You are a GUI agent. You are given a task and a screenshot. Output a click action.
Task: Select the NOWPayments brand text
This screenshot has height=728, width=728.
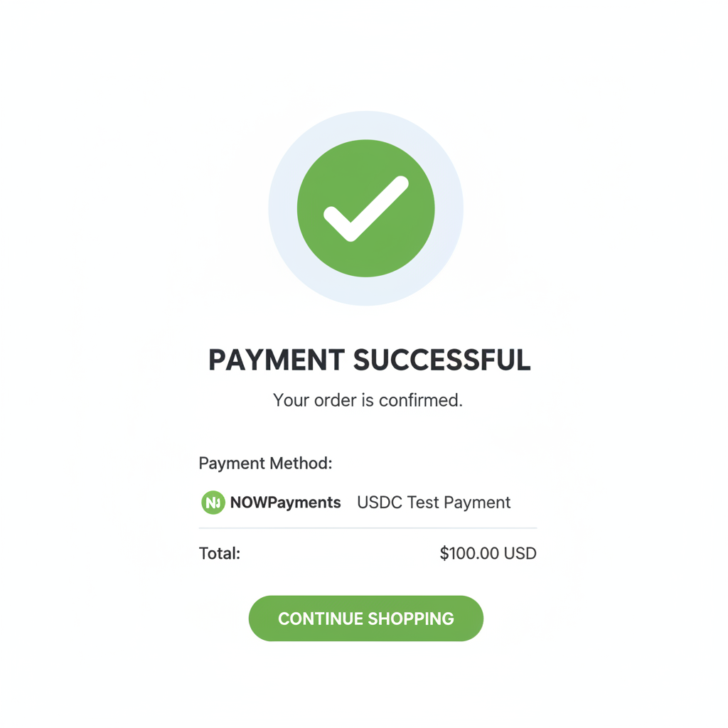(284, 503)
